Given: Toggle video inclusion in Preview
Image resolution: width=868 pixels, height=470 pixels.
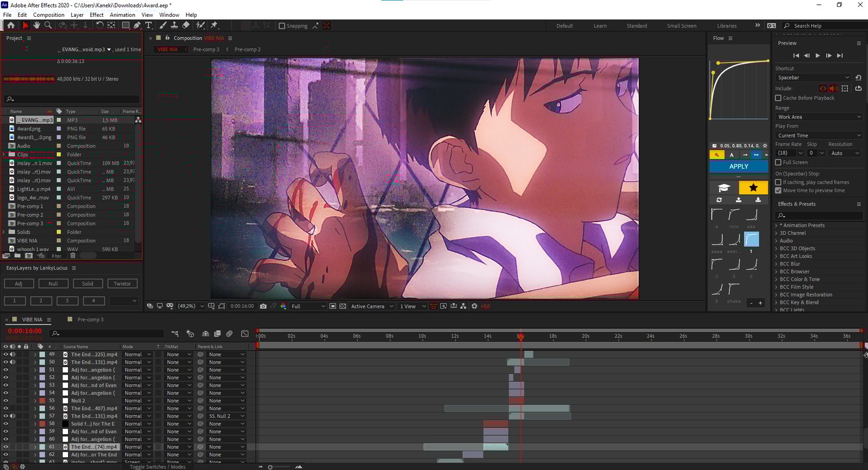Looking at the screenshot, I should click(x=823, y=88).
